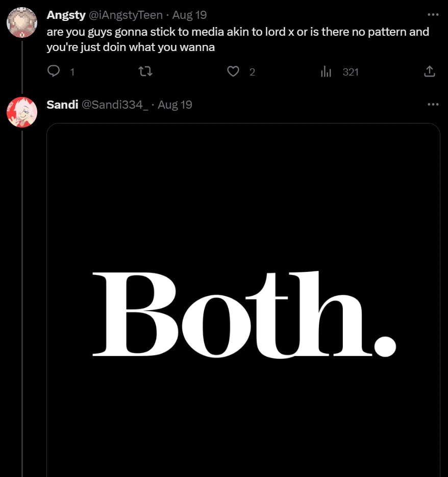Image resolution: width=448 pixels, height=477 pixels.
Task: Expand the "Both." image in Sandi's reply
Action: pyautogui.click(x=243, y=306)
